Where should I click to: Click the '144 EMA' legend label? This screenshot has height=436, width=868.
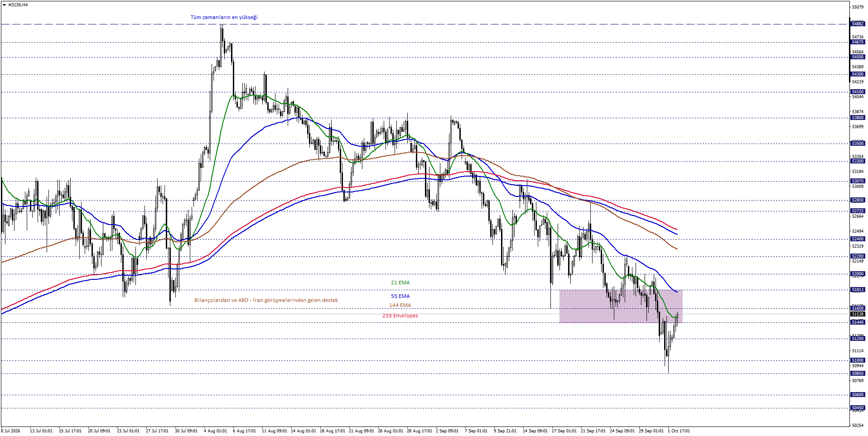[x=400, y=305]
